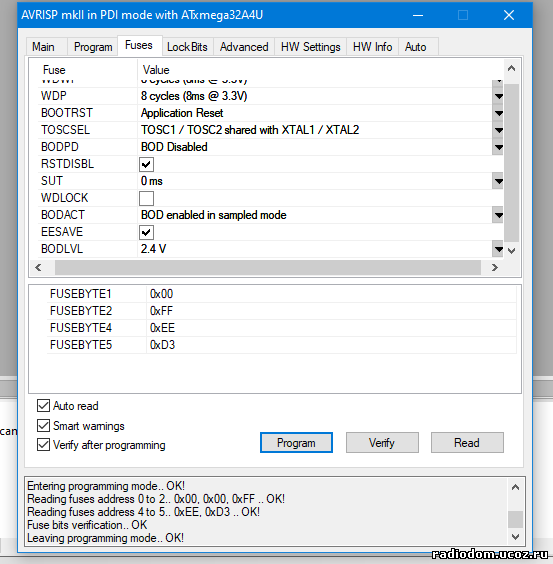Click fuse list scroll up arrow
This screenshot has height=564, width=553.
512,68
